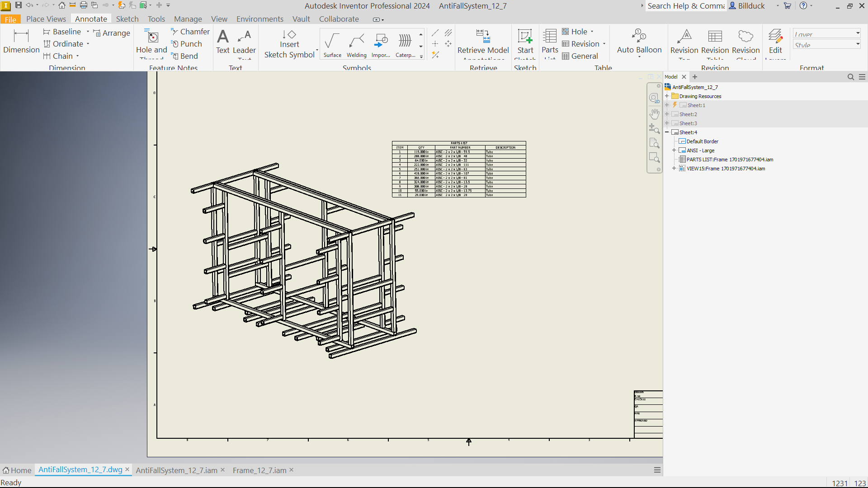868x488 pixels.
Task: Select the Text annotation tool
Action: 223,42
